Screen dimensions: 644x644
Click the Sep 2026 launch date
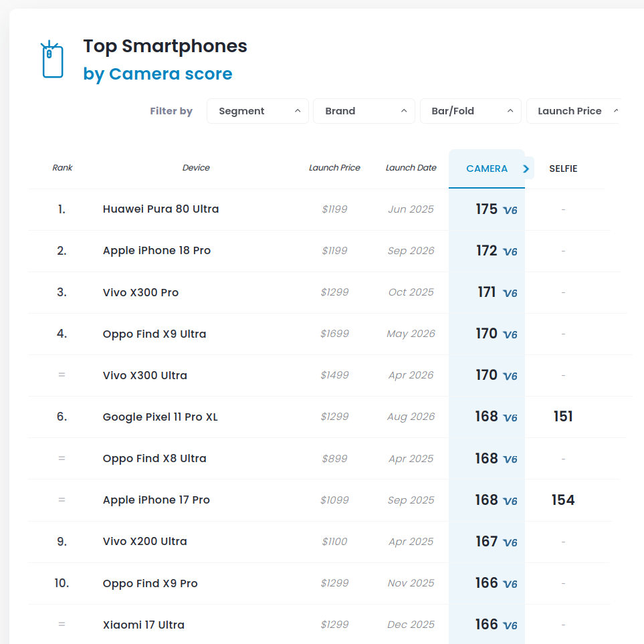(x=411, y=251)
